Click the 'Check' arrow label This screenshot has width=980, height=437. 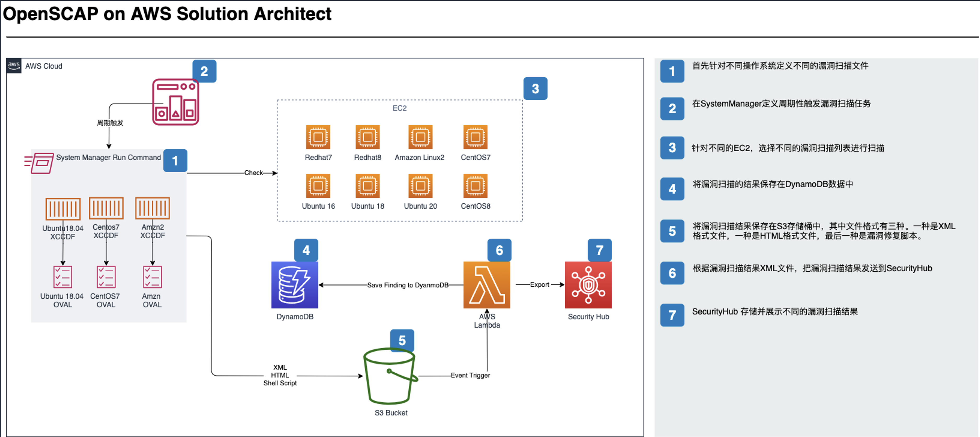[253, 173]
